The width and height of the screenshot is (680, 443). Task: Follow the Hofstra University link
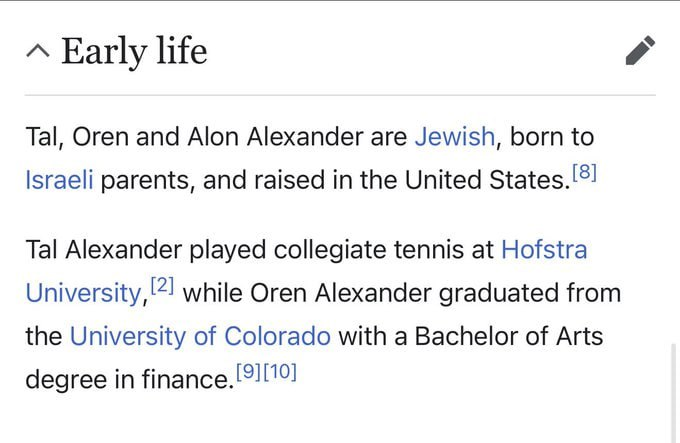coord(543,249)
